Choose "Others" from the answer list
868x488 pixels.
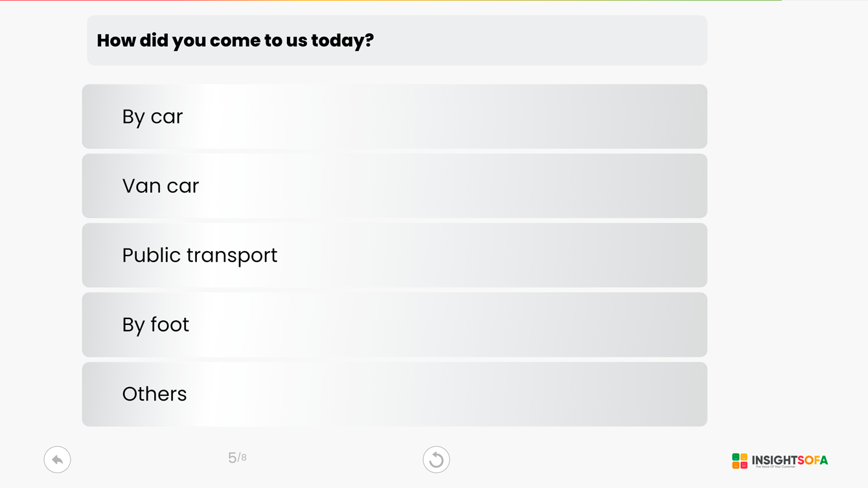(394, 394)
